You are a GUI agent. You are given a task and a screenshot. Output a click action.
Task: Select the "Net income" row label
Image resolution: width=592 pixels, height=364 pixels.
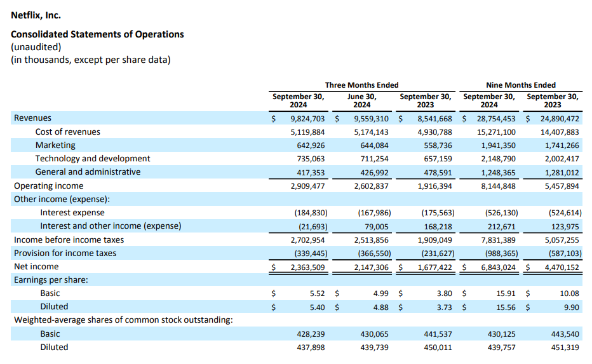[x=36, y=267]
